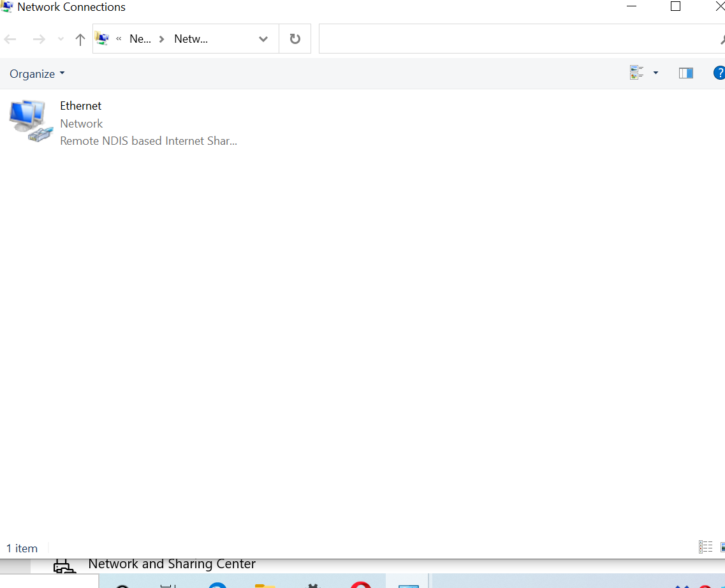Click the 'Ne...' breadcrumb segment
The width and height of the screenshot is (725, 588).
140,39
